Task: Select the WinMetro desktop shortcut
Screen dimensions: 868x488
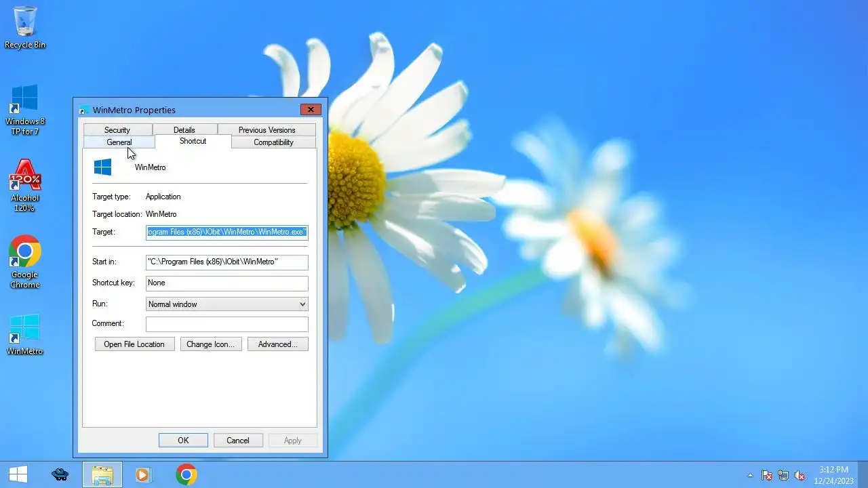Action: point(25,334)
